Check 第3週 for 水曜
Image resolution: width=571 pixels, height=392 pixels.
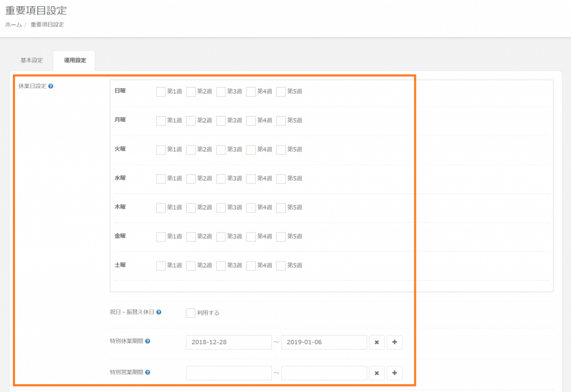(221, 178)
